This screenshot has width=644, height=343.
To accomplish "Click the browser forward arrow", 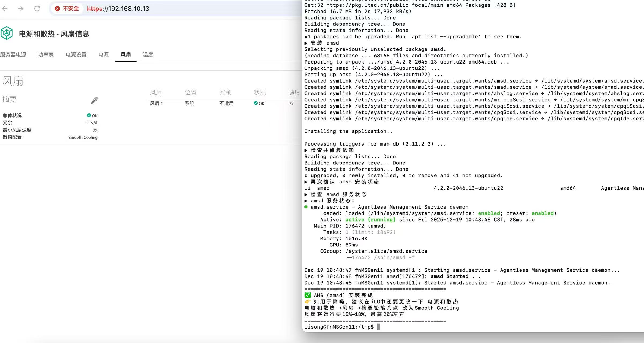I will (21, 9).
